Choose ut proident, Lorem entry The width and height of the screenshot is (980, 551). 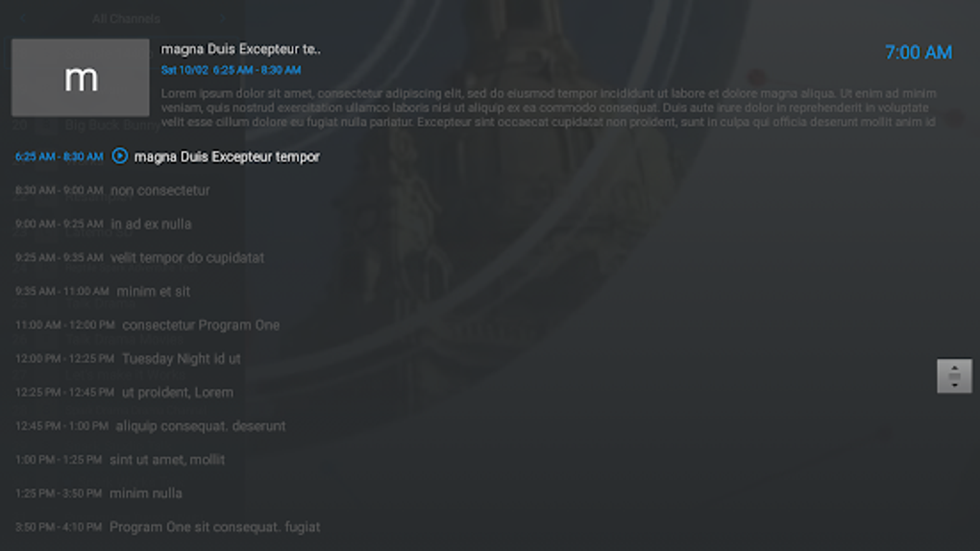click(x=124, y=393)
